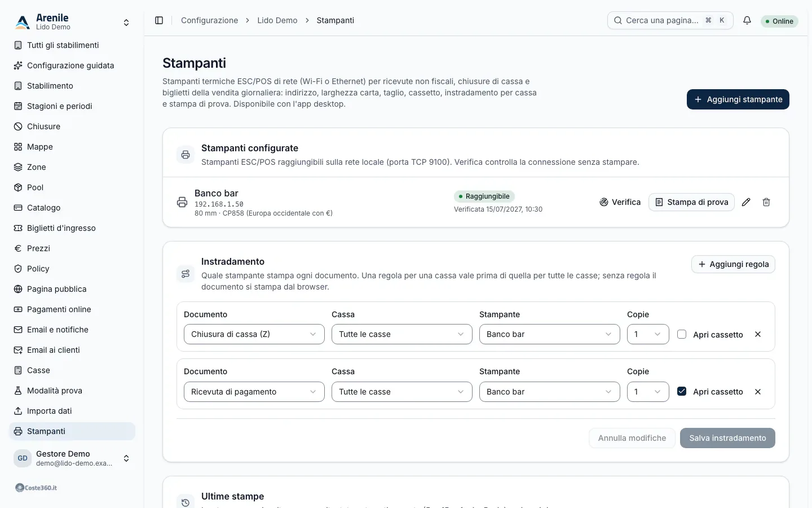Open Pagamenti online sidebar item
Image resolution: width=812 pixels, height=508 pixels.
click(x=72, y=309)
